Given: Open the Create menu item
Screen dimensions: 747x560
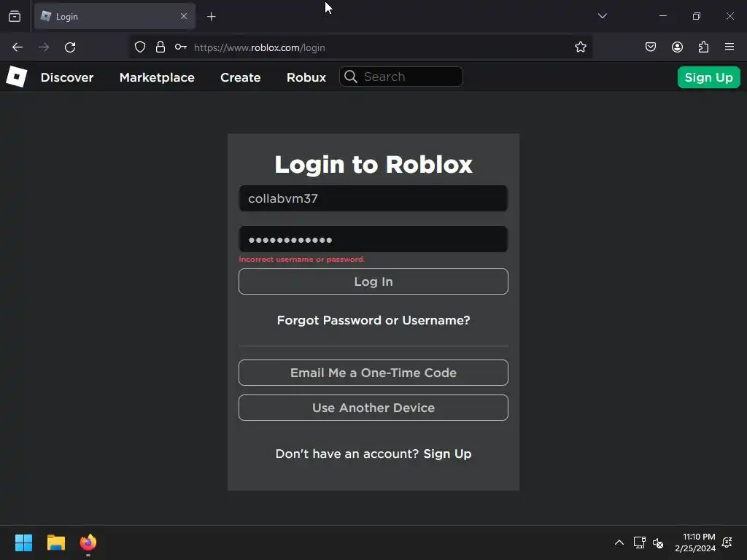Looking at the screenshot, I should 241,77.
